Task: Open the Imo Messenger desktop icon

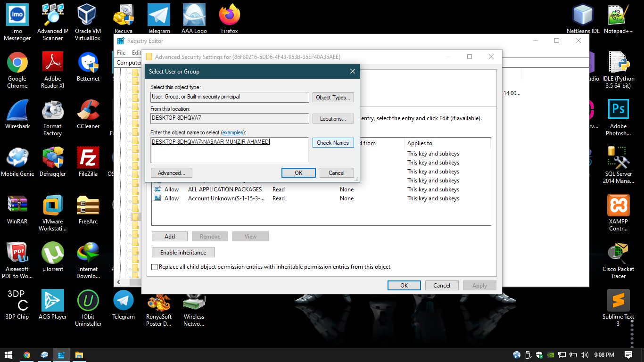Action: [x=17, y=22]
